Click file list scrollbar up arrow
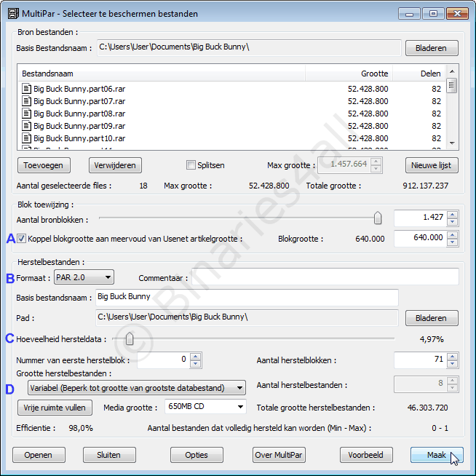Image resolution: width=476 pixels, height=476 pixels. click(452, 71)
